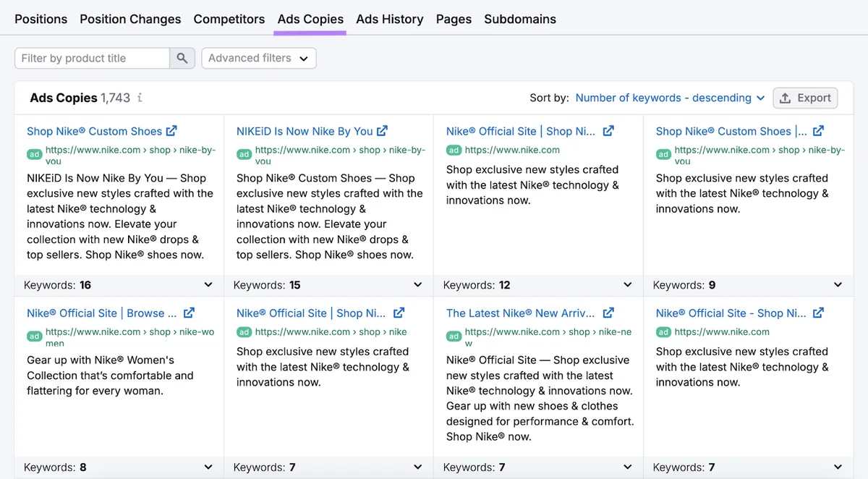Click the Gear up with Nike Women's Collection description

coord(110,376)
